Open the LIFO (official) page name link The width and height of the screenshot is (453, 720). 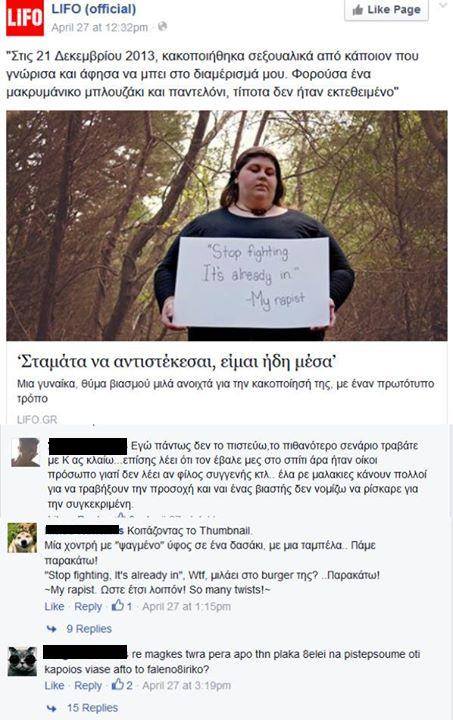coord(94,9)
